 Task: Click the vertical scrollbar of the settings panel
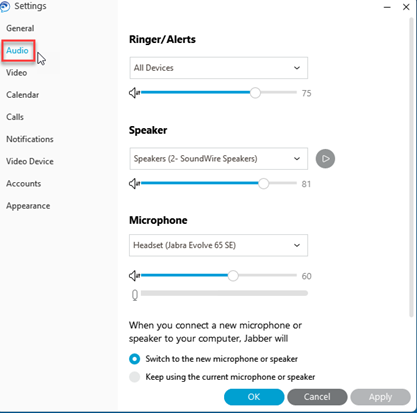pos(411,167)
